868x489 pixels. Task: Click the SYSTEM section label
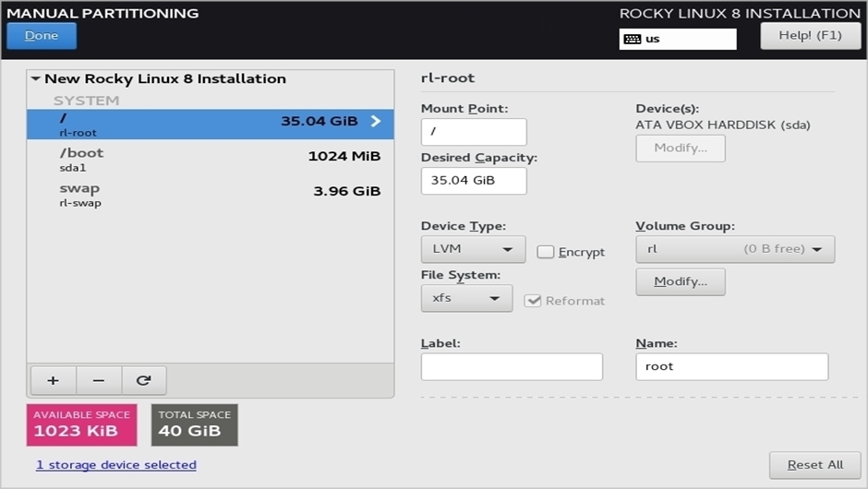click(x=87, y=101)
